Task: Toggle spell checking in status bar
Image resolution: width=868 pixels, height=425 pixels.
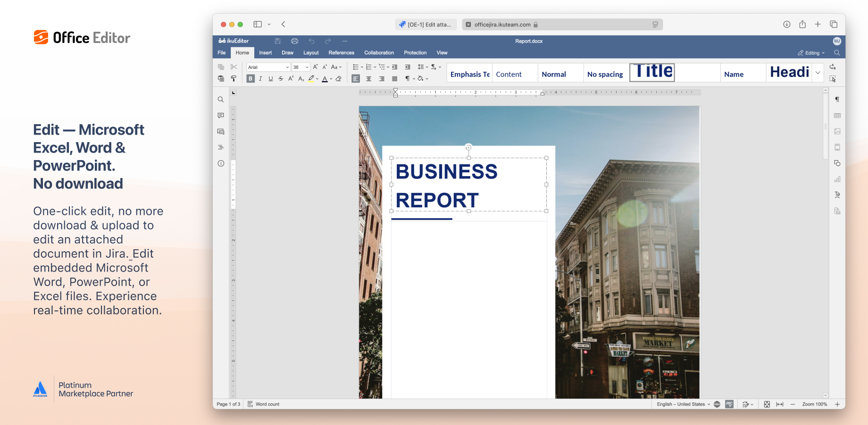Action: tap(729, 404)
